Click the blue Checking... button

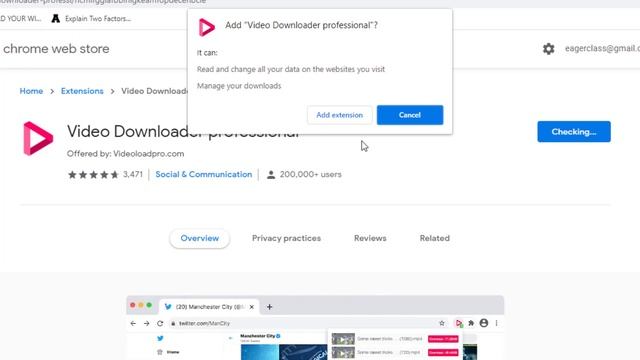click(574, 132)
